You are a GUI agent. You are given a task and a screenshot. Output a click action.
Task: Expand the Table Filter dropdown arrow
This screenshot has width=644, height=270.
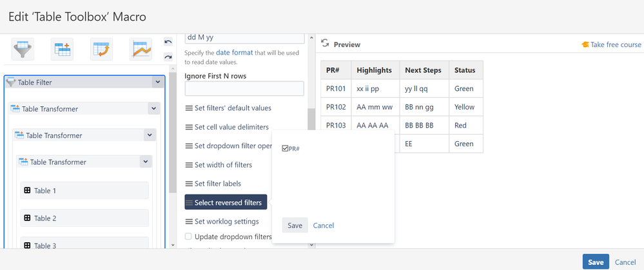click(x=158, y=82)
